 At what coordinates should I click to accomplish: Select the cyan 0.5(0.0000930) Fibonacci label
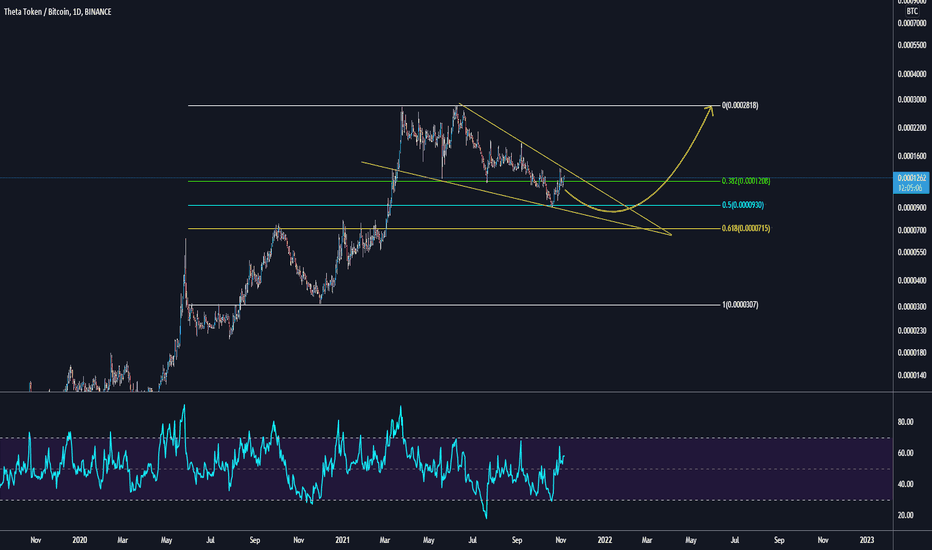point(743,205)
